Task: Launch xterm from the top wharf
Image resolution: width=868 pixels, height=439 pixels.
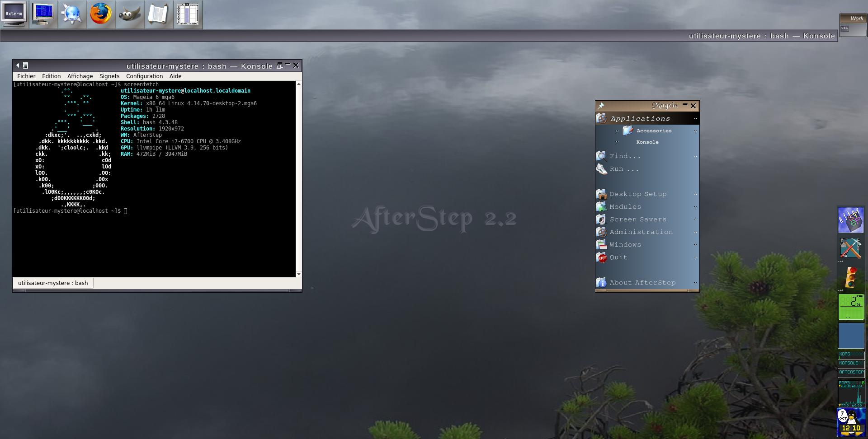Action: pyautogui.click(x=14, y=14)
